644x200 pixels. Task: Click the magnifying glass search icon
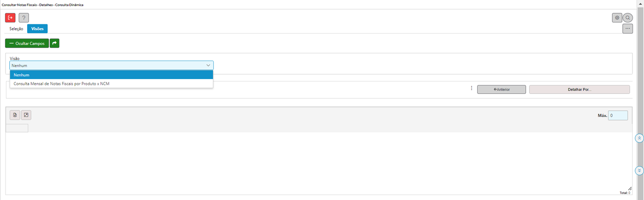click(627, 18)
